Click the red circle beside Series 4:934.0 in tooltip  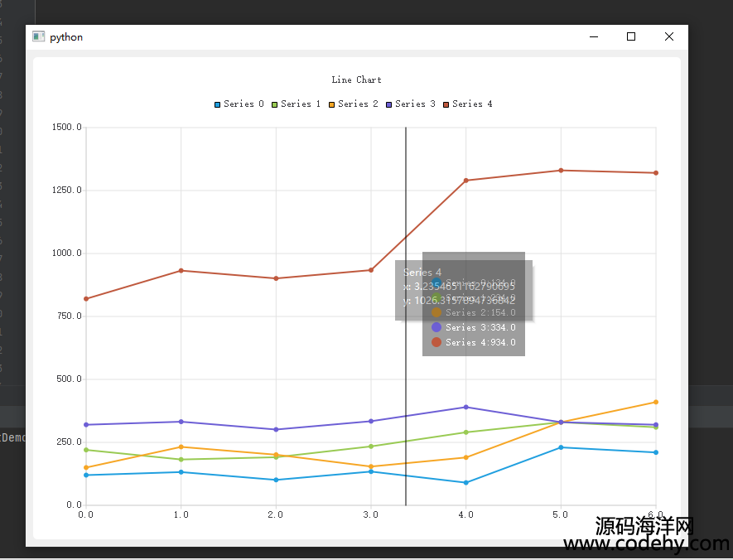(x=436, y=342)
